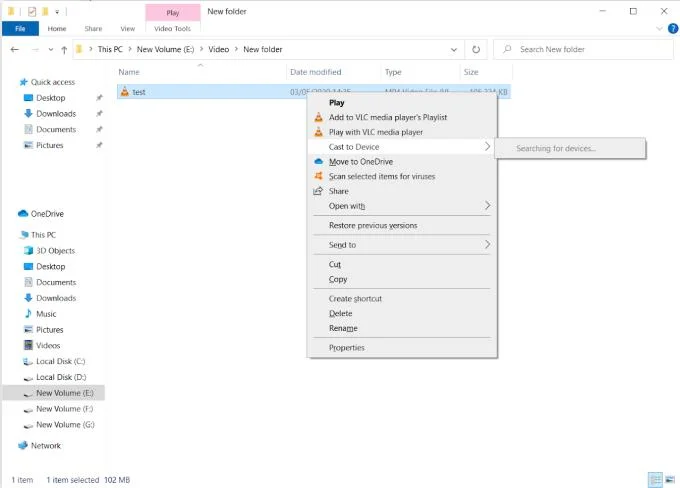Click the OneDrive cloud icon in context menu

coord(318,161)
